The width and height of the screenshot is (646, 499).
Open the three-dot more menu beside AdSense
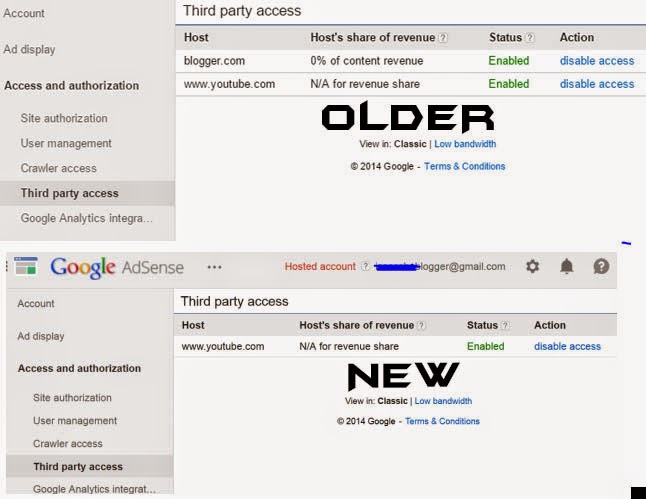coord(215,267)
